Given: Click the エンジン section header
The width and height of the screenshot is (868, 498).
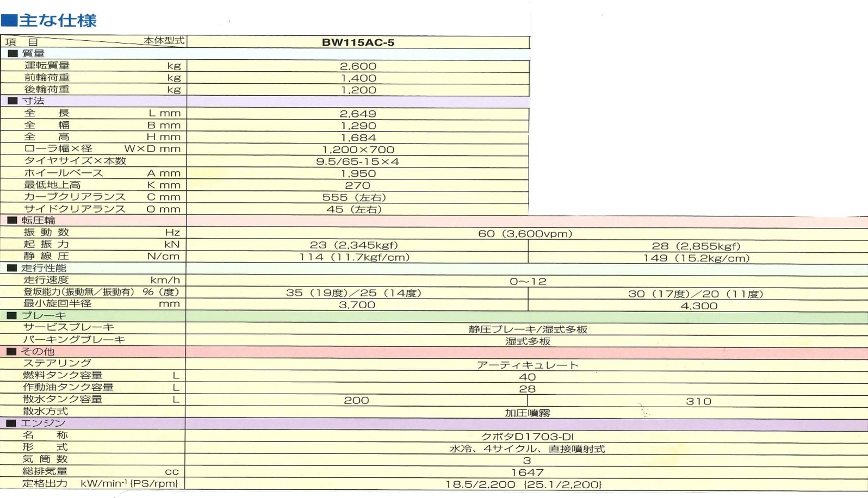Looking at the screenshot, I should (43, 424).
